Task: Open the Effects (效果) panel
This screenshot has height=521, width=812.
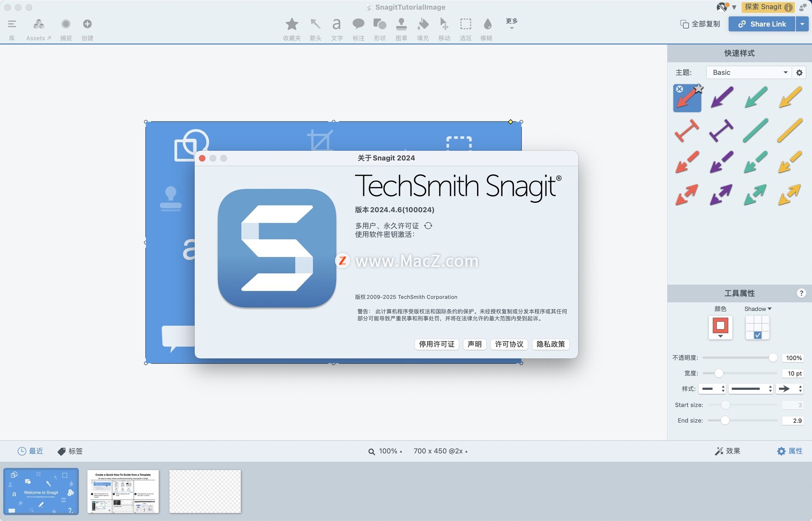Action: 727,451
